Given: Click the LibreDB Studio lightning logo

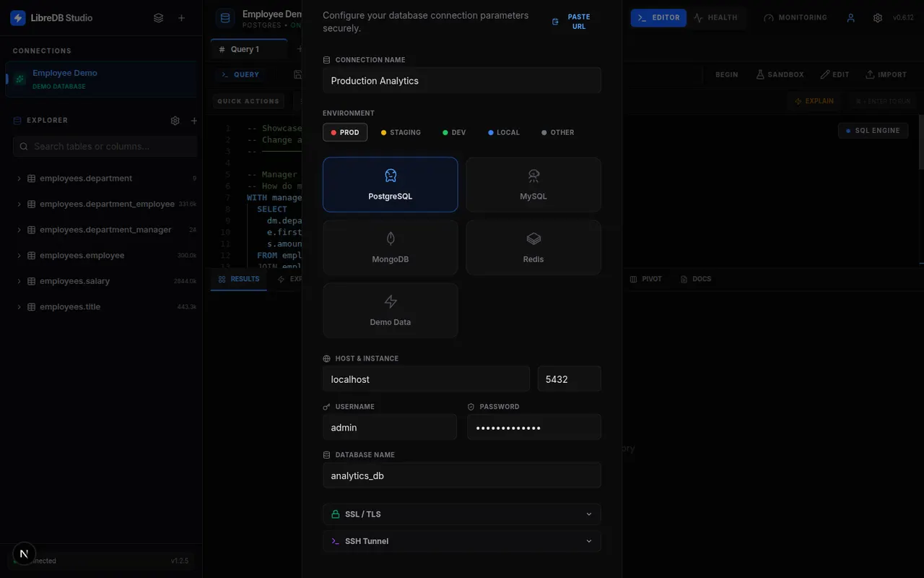Looking at the screenshot, I should pos(18,18).
